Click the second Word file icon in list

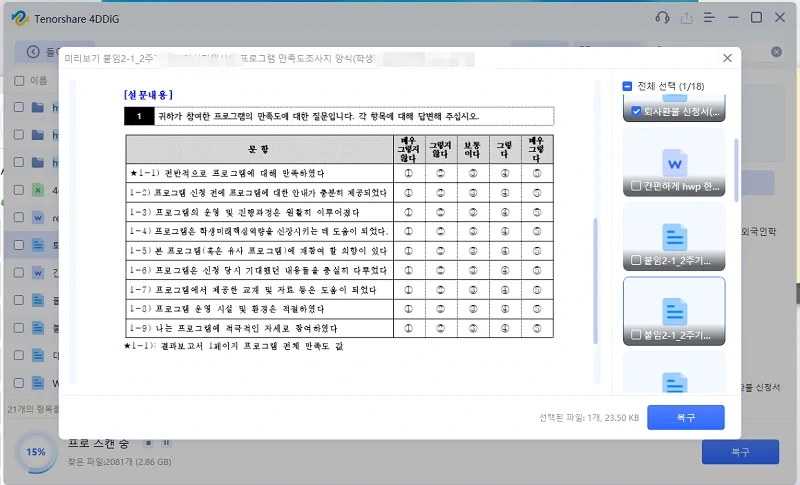pyautogui.click(x=38, y=272)
